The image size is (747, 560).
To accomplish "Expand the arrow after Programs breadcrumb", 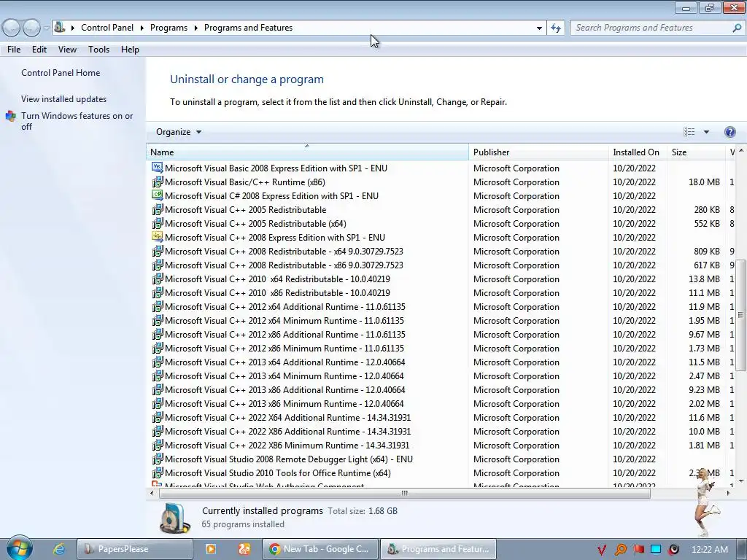I will pyautogui.click(x=196, y=28).
